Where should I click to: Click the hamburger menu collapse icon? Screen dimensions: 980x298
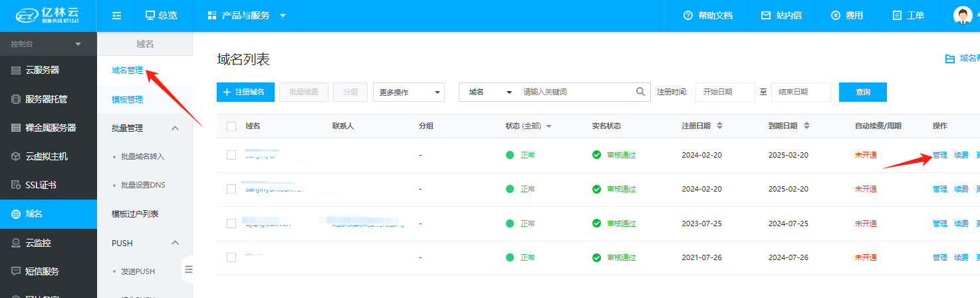(x=116, y=15)
